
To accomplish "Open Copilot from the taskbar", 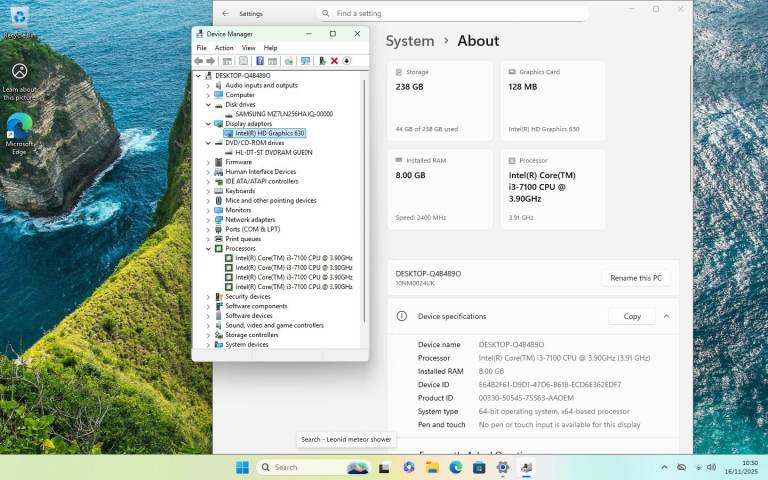I will [408, 467].
